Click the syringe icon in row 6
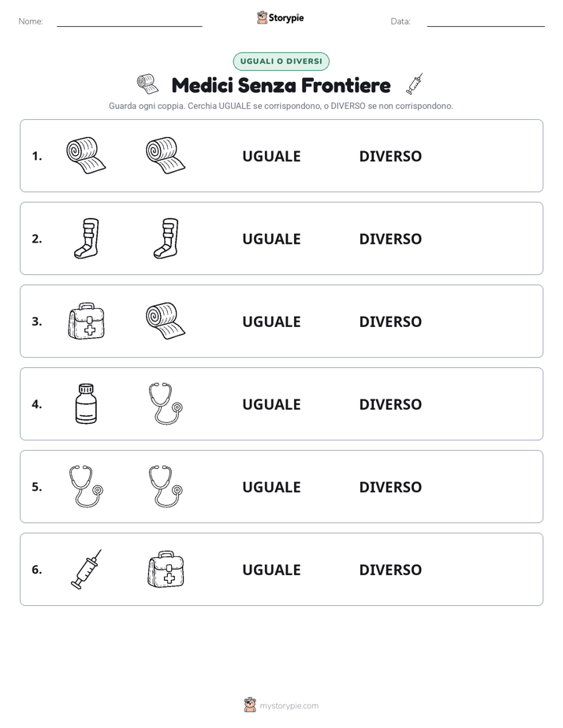Image resolution: width=563 pixels, height=728 pixels. pos(86,569)
